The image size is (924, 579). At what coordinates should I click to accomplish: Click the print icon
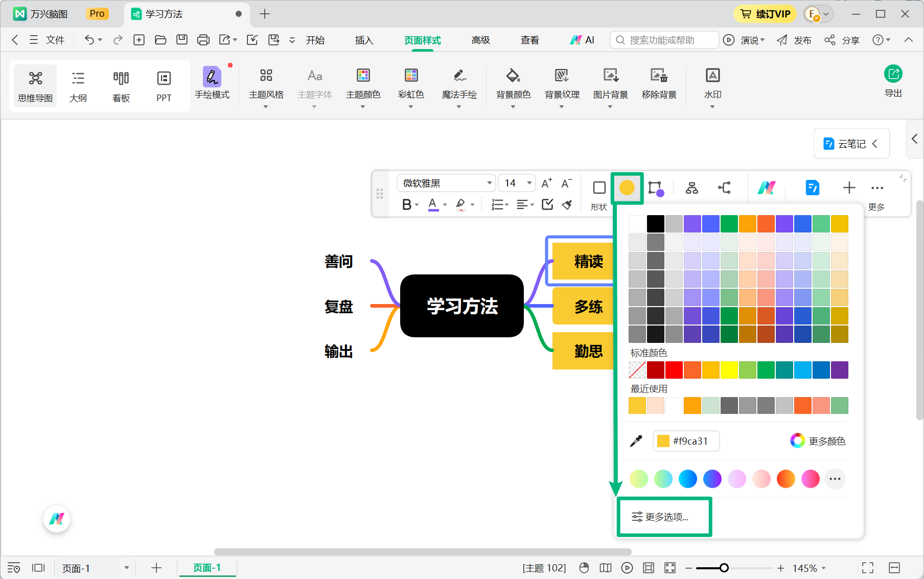pos(203,40)
